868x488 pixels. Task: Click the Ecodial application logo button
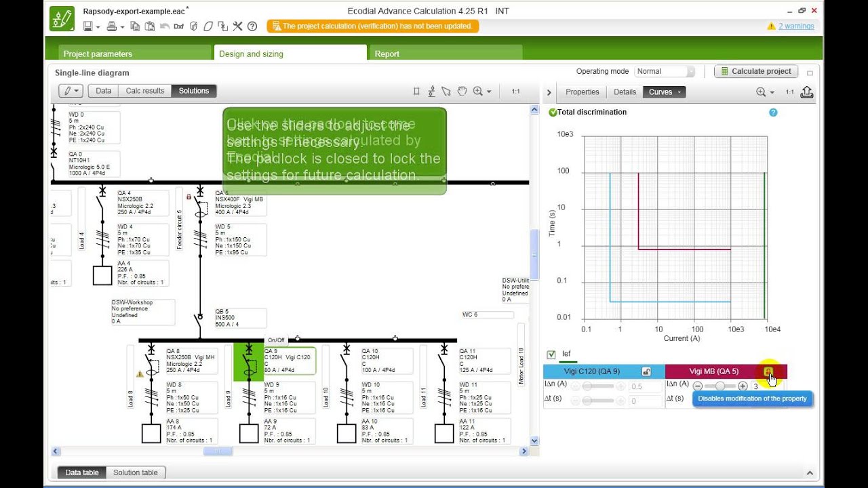[x=62, y=18]
